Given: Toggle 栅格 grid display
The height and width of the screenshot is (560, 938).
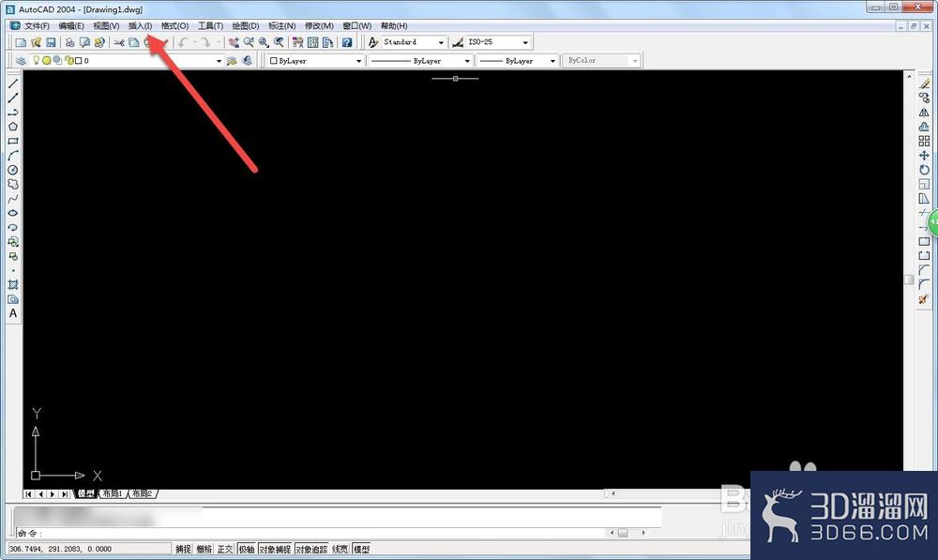Looking at the screenshot, I should (204, 549).
